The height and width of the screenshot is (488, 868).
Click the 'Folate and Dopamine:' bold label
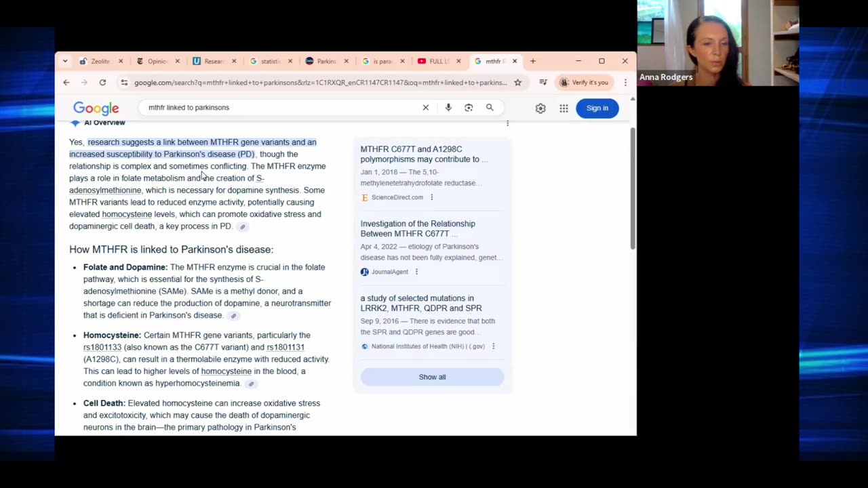[125, 267]
